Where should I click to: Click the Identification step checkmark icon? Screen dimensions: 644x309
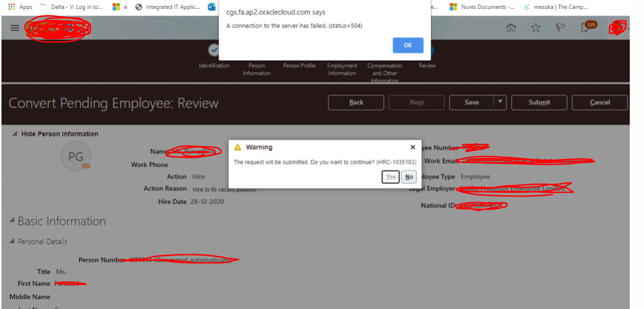point(214,50)
